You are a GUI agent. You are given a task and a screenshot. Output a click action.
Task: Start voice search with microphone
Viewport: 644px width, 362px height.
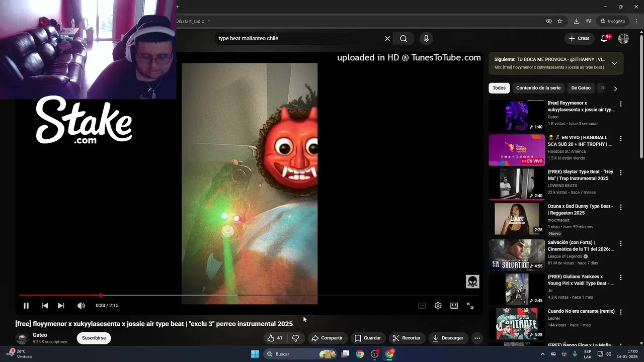pos(426,39)
